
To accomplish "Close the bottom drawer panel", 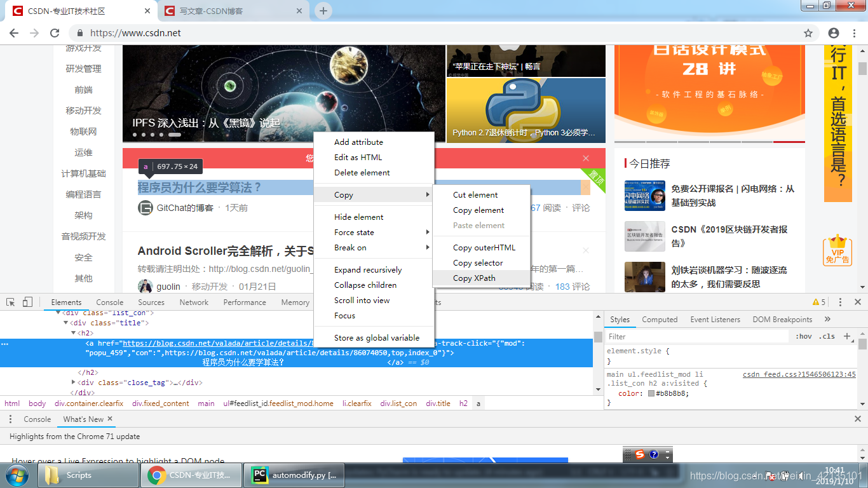I will [x=857, y=419].
